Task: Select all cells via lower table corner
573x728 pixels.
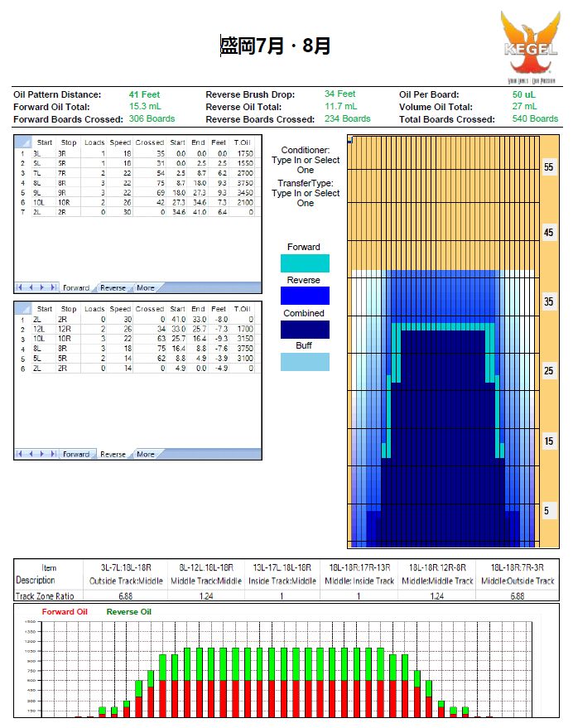Action: [22, 308]
